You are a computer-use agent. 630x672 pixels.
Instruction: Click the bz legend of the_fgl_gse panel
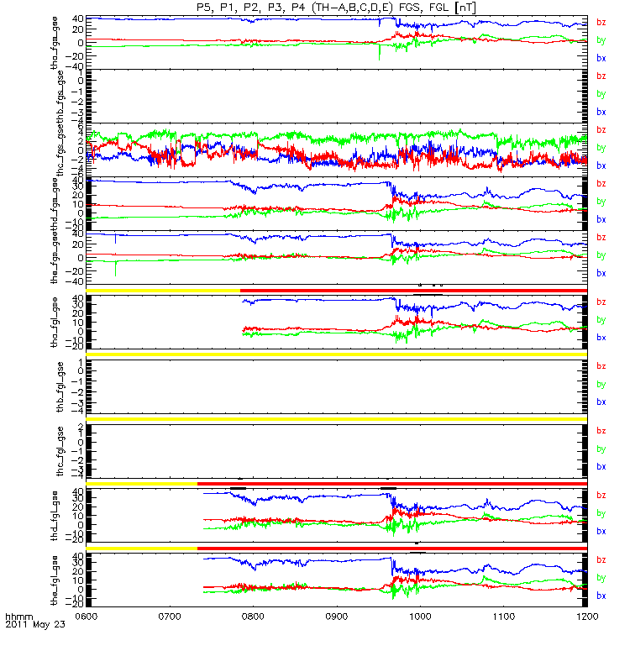pyautogui.click(x=601, y=560)
